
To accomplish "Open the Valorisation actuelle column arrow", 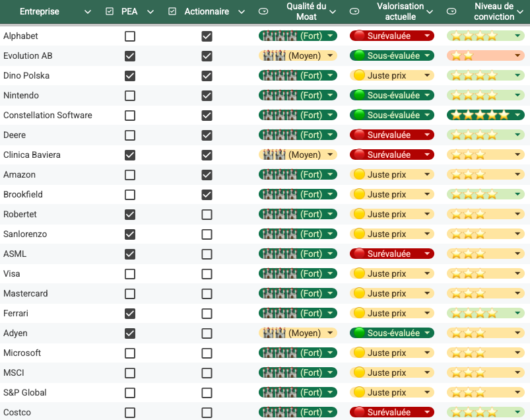I will click(430, 12).
